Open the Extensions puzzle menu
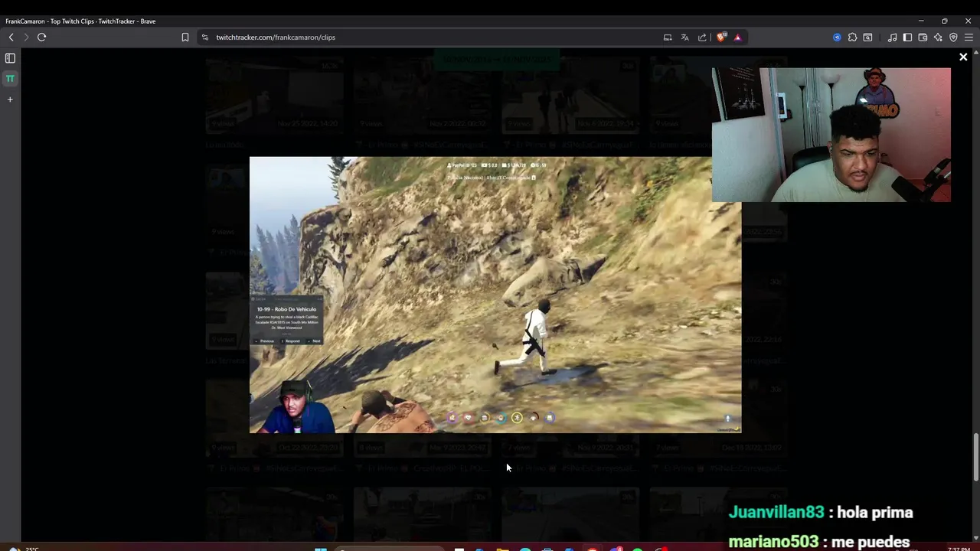The image size is (980, 551). (852, 37)
